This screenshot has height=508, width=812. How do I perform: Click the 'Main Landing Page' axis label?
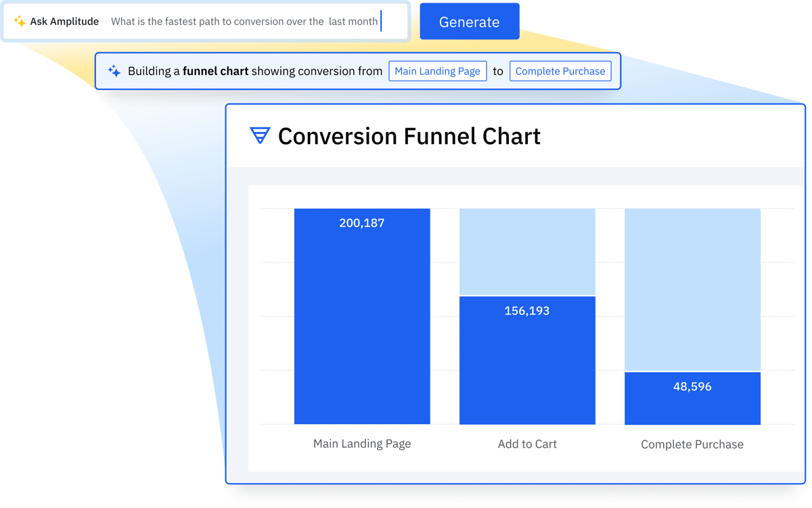[x=362, y=444]
